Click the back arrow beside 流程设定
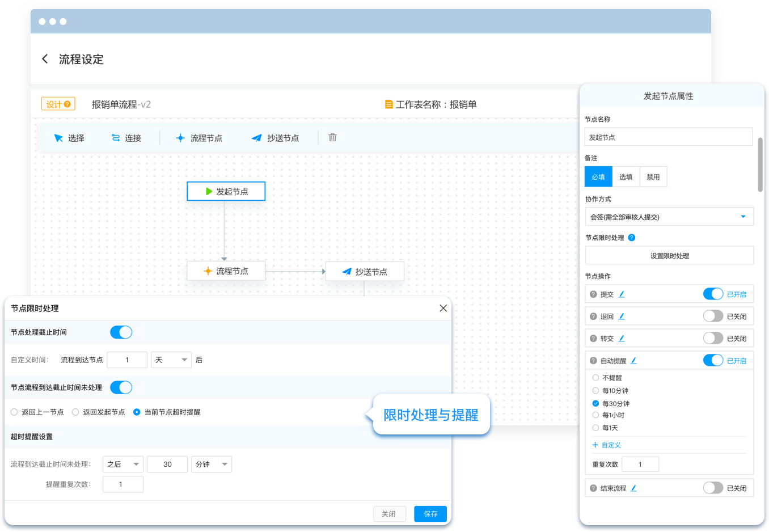Screen dimensions: 769x532 (45, 59)
